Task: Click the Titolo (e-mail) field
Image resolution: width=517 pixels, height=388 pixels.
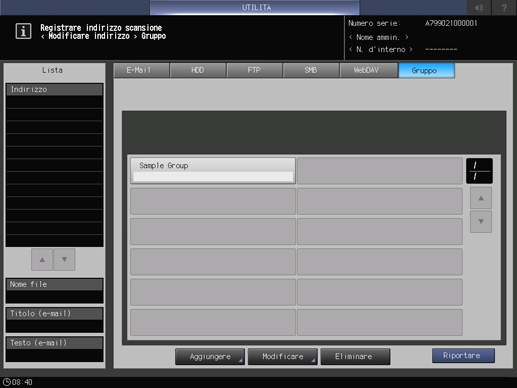Action: click(x=54, y=320)
